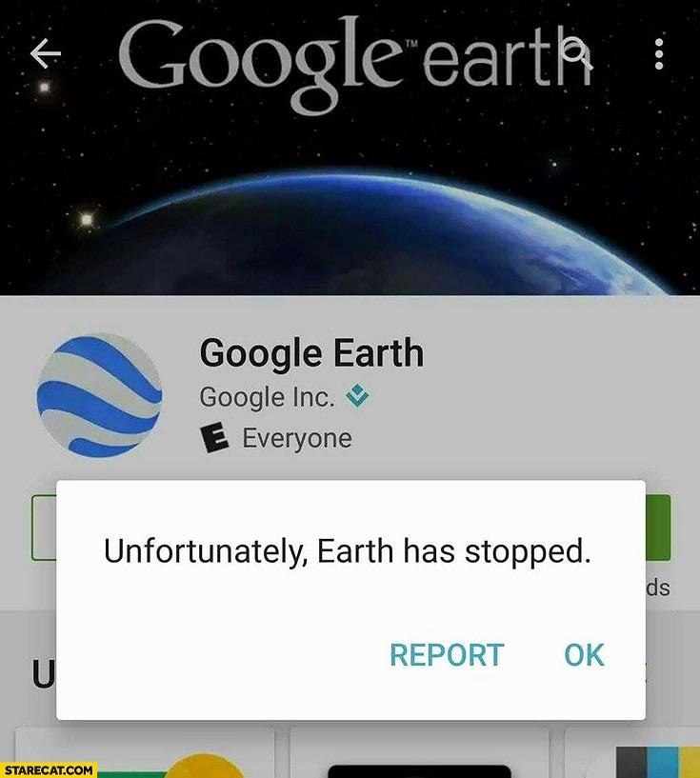Screen dimensions: 700x778
Task: Click the REPORT button in dialog
Action: coord(447,655)
